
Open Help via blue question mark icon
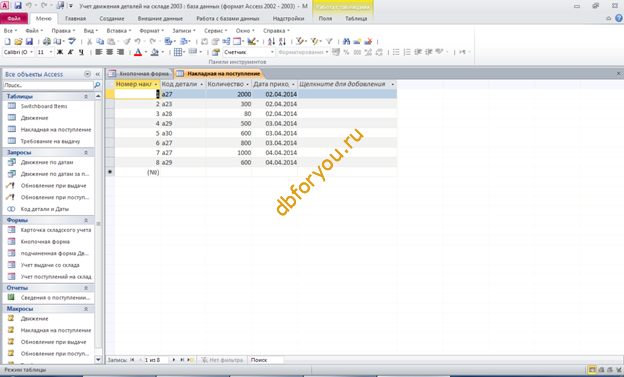[x=619, y=18]
